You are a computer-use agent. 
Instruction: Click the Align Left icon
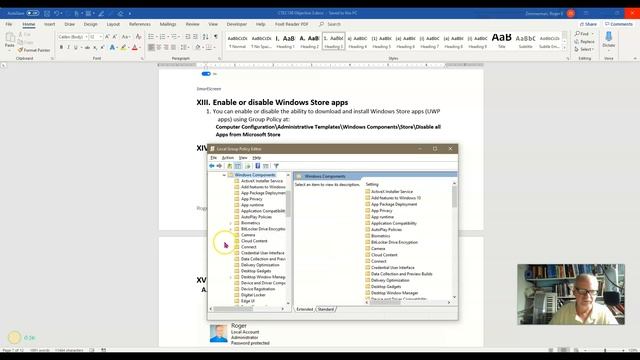tap(151, 48)
